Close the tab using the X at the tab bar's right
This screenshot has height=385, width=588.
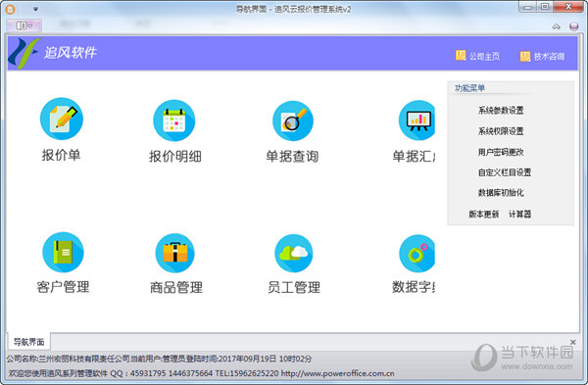[x=573, y=342]
